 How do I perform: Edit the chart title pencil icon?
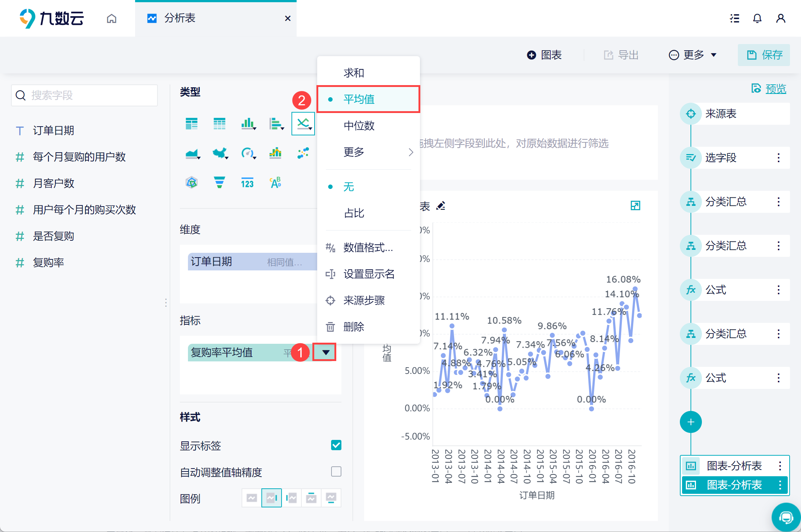click(x=441, y=206)
